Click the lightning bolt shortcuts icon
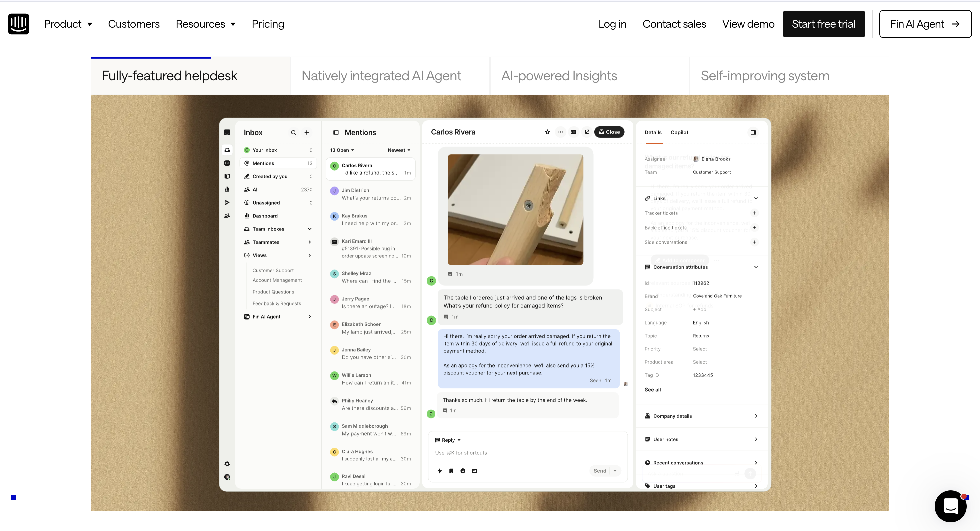Screen dimensions: 980x531 439,471
